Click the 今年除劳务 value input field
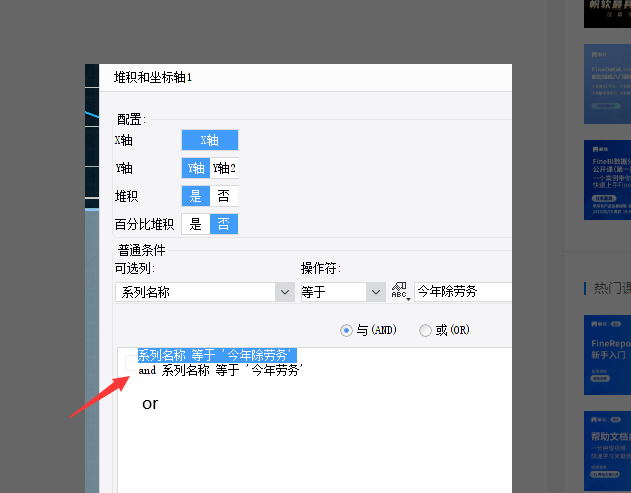The width and height of the screenshot is (631, 493). [463, 292]
